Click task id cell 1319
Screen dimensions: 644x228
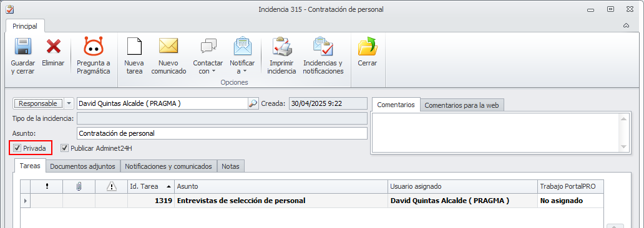click(151, 201)
